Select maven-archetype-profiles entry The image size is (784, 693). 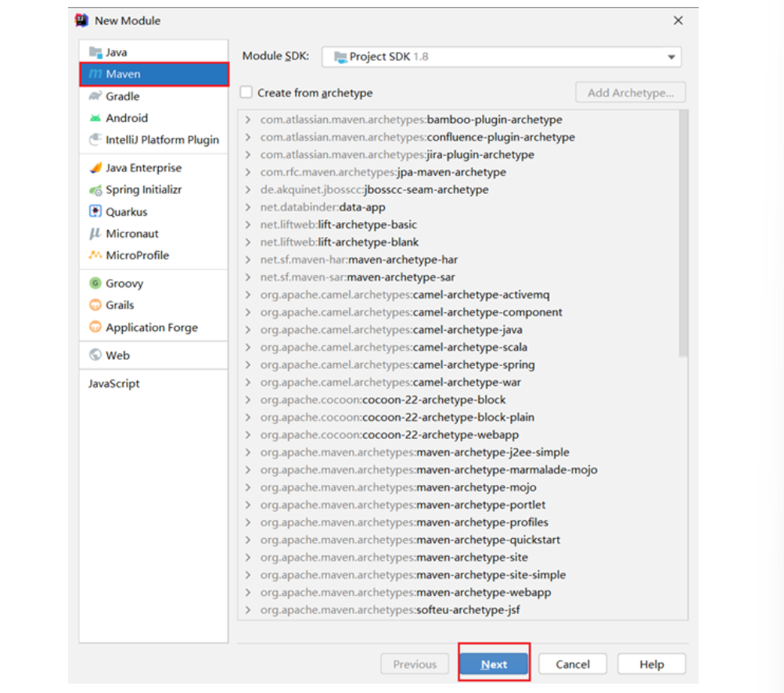404,522
